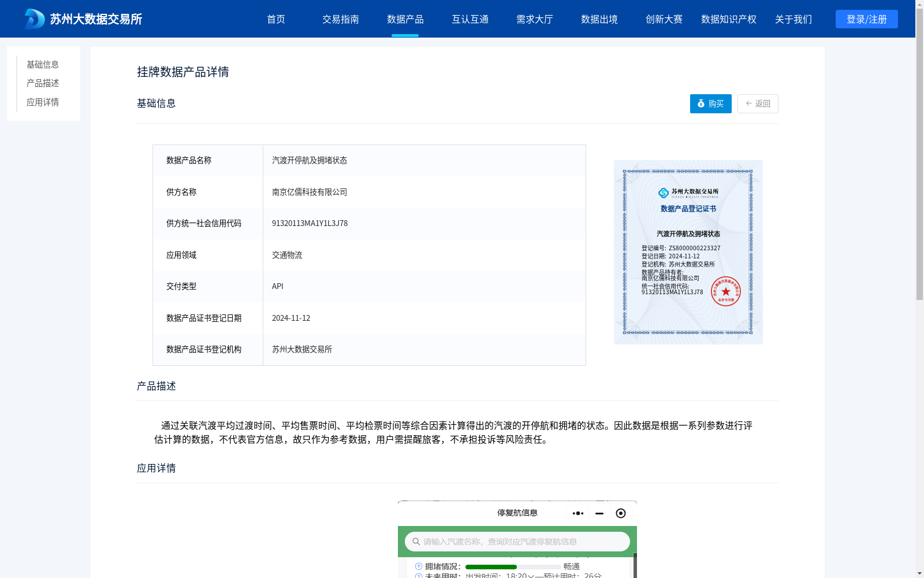The width and height of the screenshot is (924, 578).
Task: Click the 应用详情 section heading in content
Action: (x=157, y=468)
